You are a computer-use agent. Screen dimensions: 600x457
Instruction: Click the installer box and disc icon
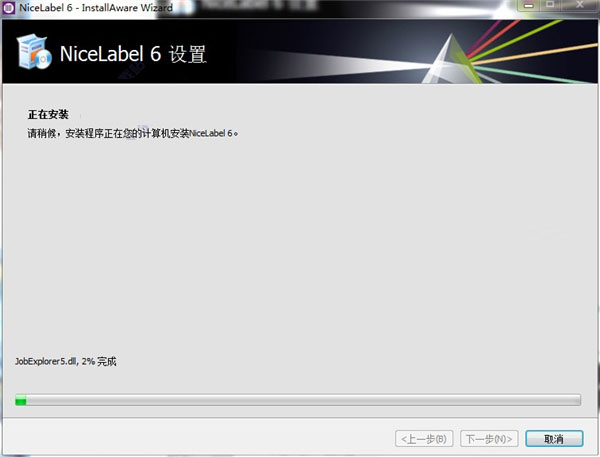(x=34, y=52)
